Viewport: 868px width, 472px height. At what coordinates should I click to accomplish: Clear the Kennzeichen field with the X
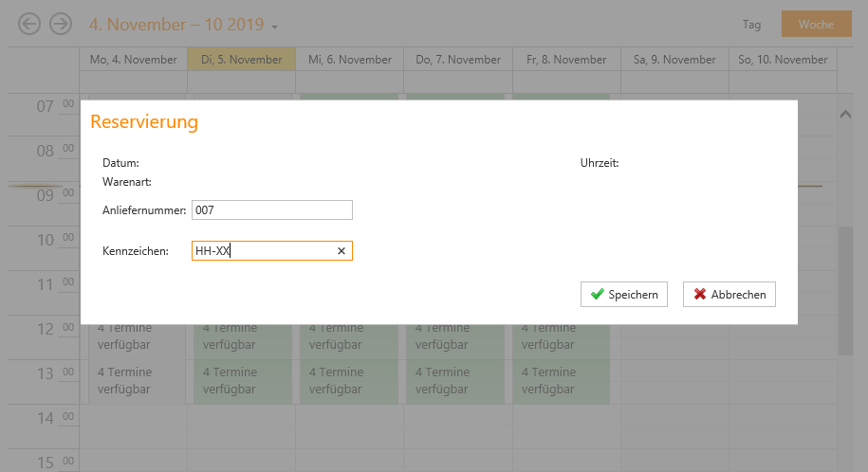click(342, 251)
